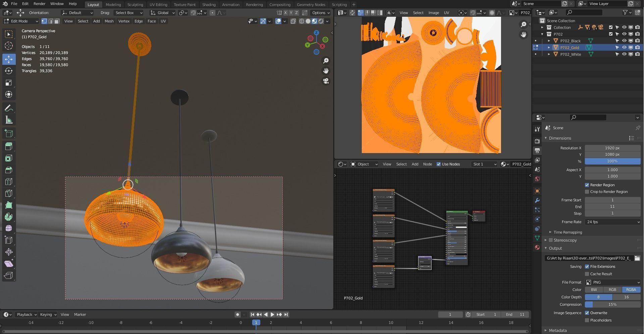The height and width of the screenshot is (334, 644).
Task: Open the Mesh menu in the viewport
Action: (109, 21)
